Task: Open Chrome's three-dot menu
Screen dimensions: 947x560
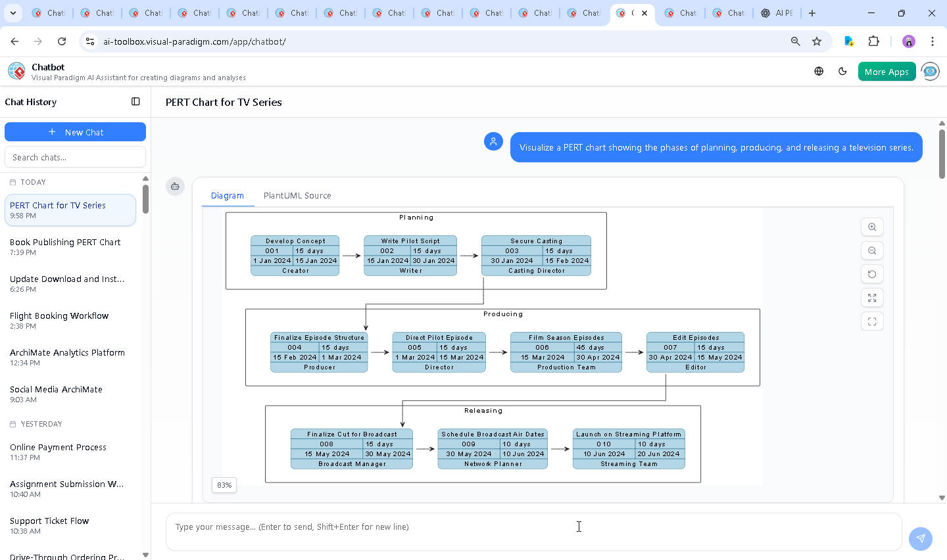Action: click(933, 41)
